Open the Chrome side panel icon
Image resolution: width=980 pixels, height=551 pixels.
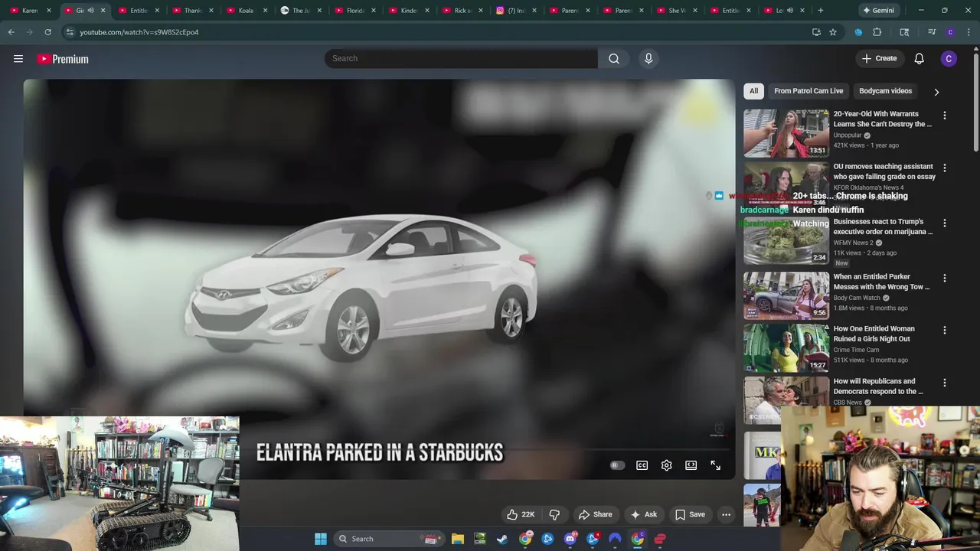pyautogui.click(x=904, y=32)
